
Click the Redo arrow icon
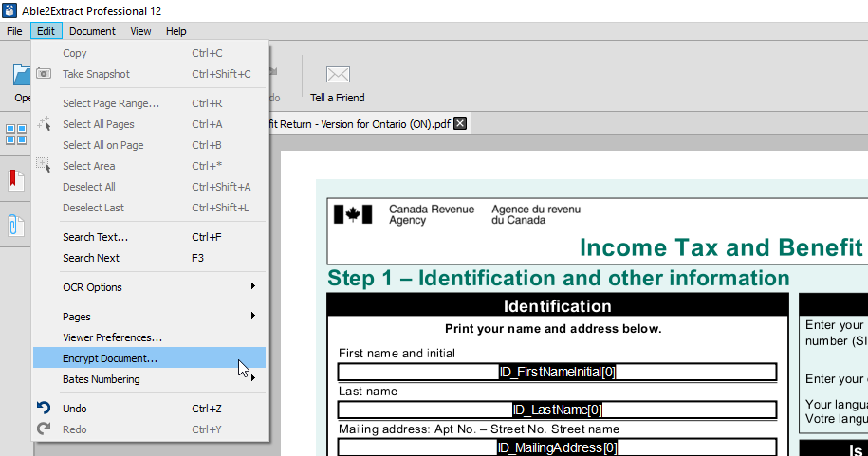coord(44,429)
